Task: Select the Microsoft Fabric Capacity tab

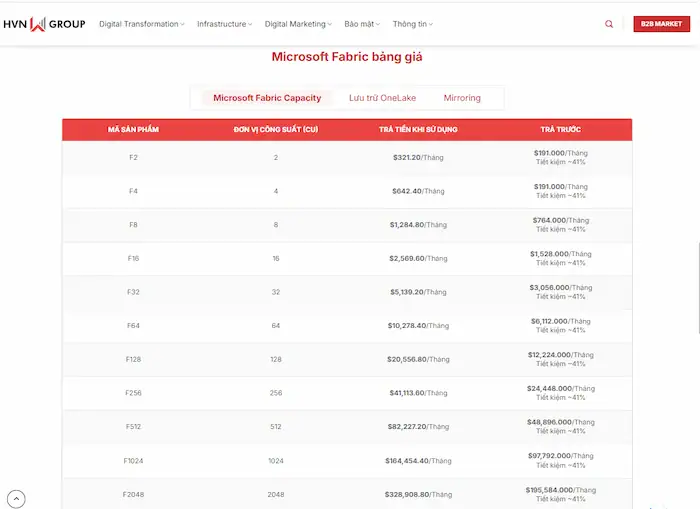Action: pyautogui.click(x=267, y=98)
